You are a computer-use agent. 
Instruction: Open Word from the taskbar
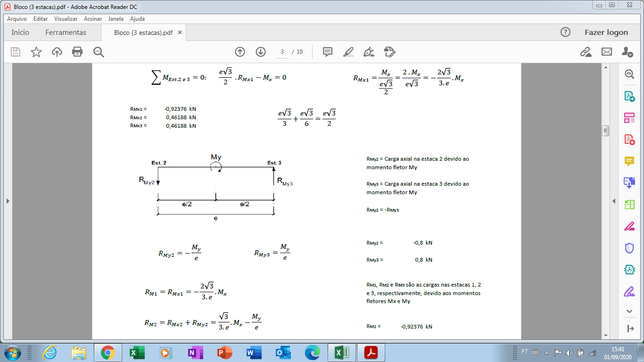[x=253, y=353]
